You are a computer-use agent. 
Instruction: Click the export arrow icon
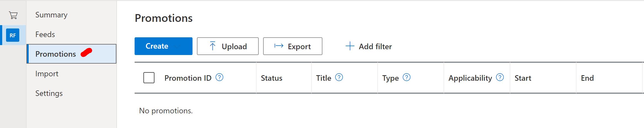click(x=279, y=46)
